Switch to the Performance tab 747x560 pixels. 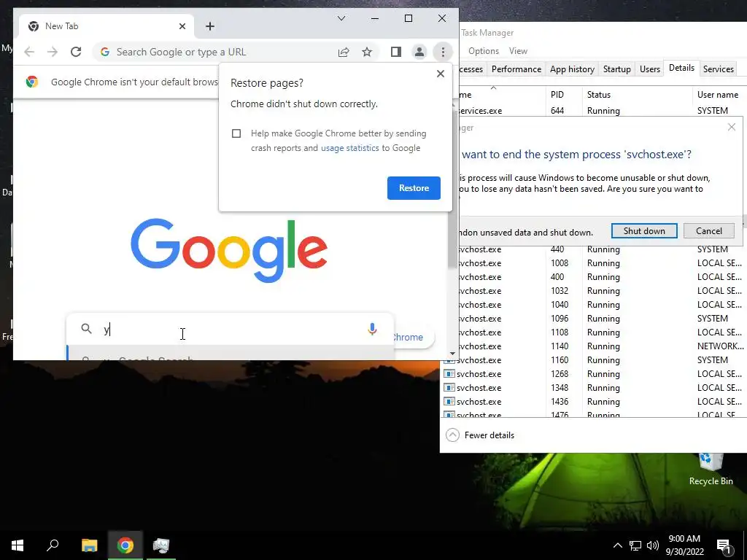pos(516,69)
